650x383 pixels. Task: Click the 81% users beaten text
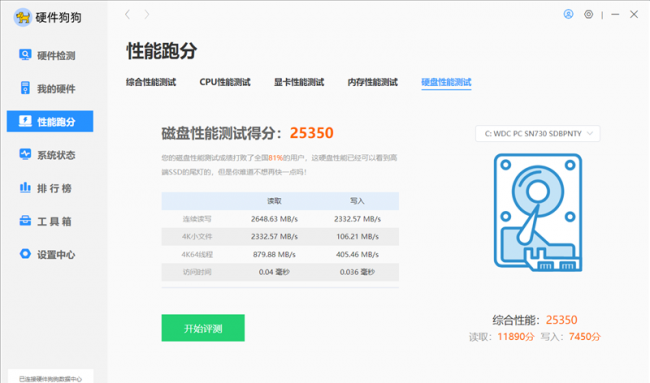(x=275, y=158)
